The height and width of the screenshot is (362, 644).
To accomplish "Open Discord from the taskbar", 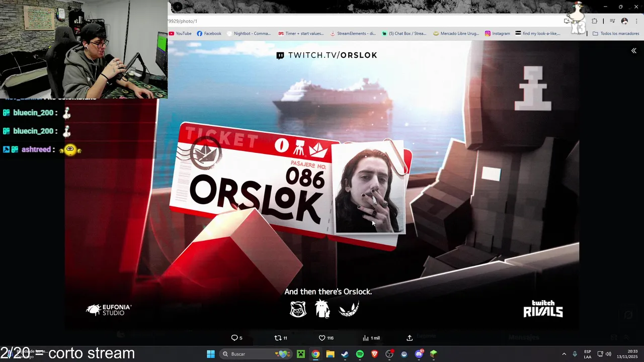I will [419, 354].
